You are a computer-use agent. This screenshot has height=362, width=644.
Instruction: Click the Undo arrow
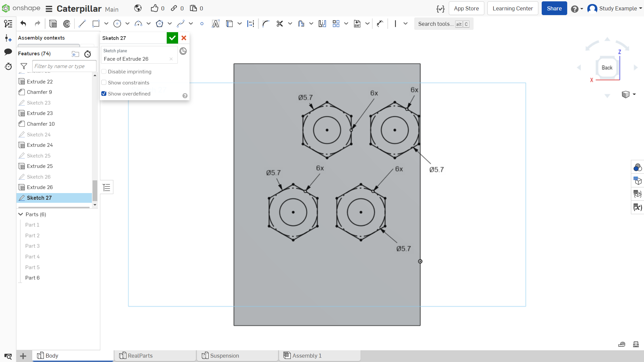(23, 24)
